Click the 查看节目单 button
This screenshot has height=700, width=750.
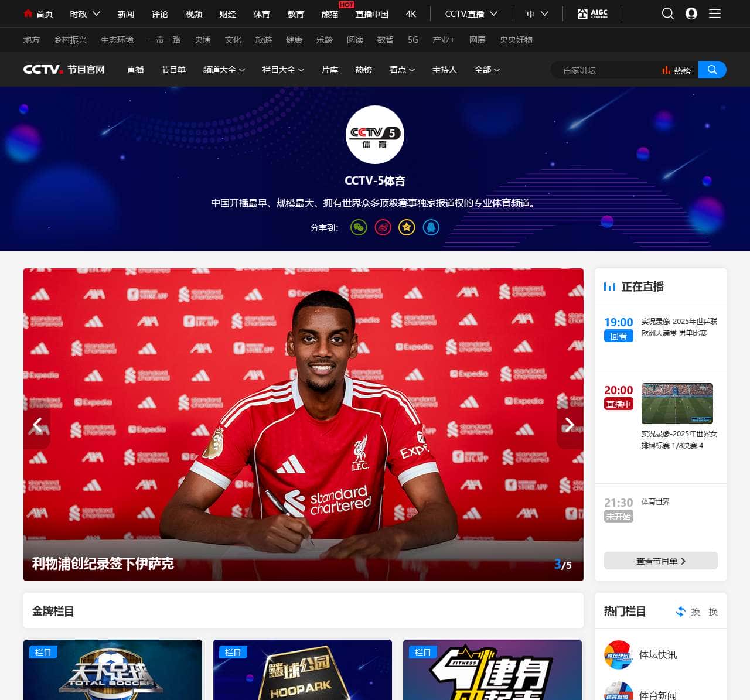(x=660, y=561)
